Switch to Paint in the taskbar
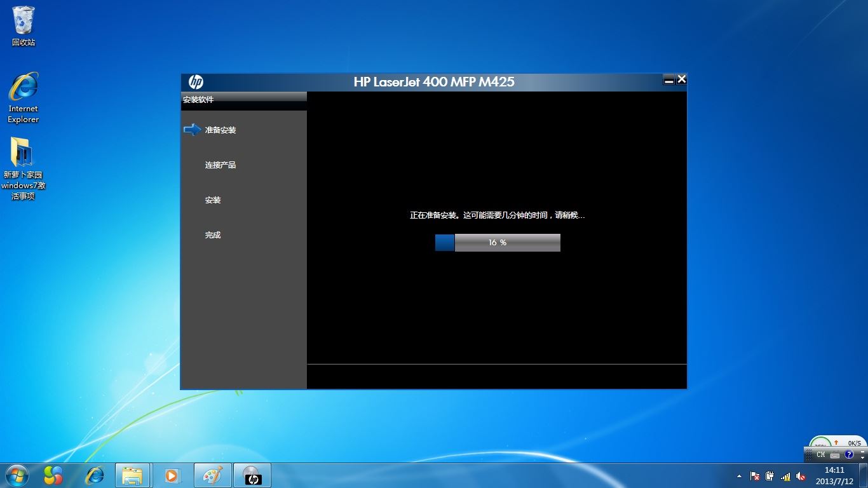Image resolution: width=868 pixels, height=488 pixels. 212,475
